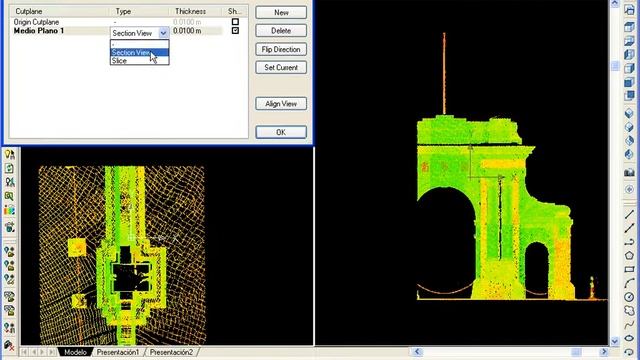Click the magnifier zoom icon in left toolbar
The height and width of the screenshot is (360, 640).
pyautogui.click(x=9, y=196)
